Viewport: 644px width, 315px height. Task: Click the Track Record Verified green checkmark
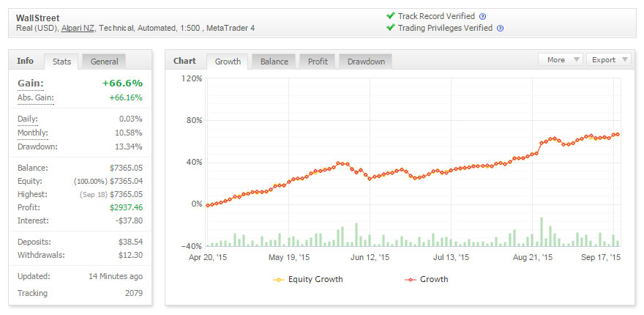tap(390, 16)
